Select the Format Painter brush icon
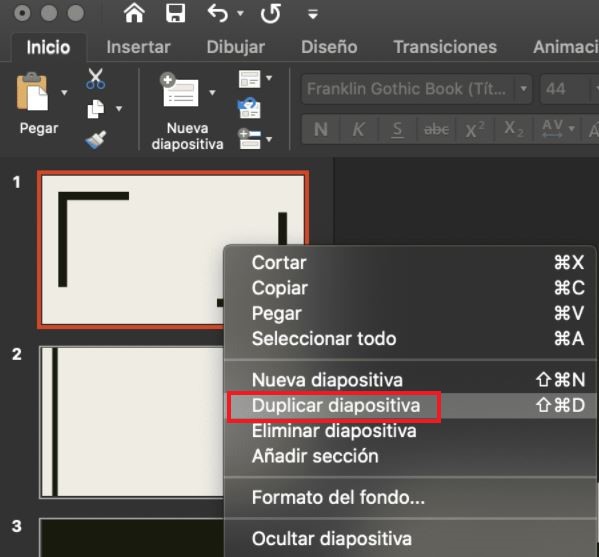The width and height of the screenshot is (599, 557). [x=96, y=139]
